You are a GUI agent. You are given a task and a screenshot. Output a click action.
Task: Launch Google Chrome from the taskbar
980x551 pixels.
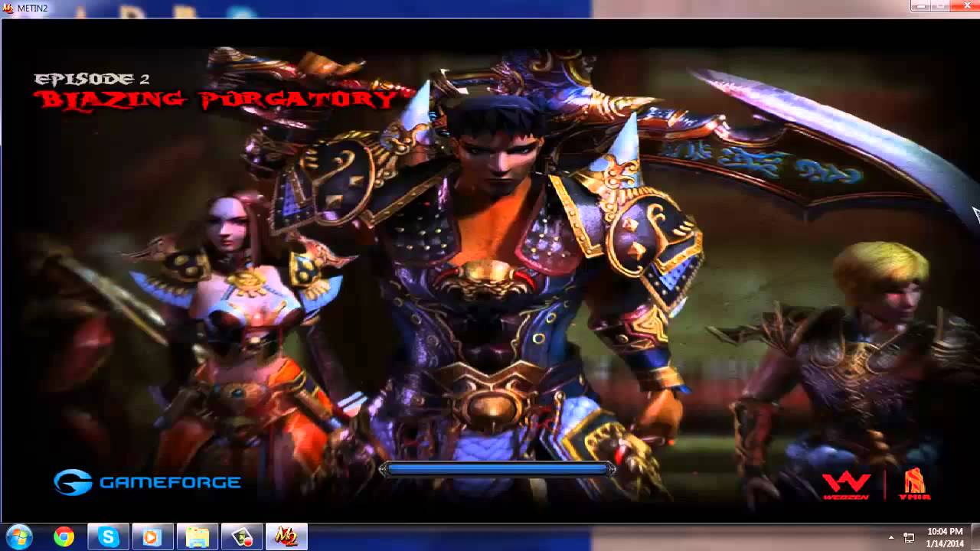64,537
